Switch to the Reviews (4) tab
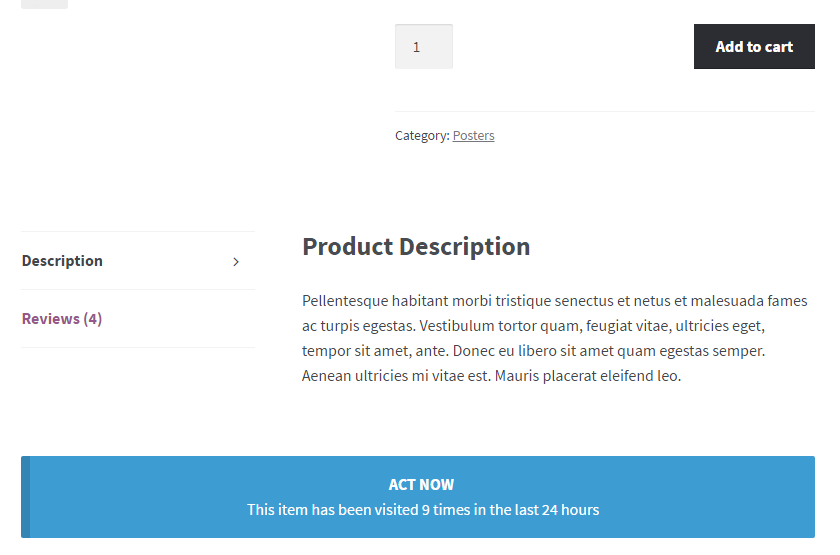 pyautogui.click(x=138, y=319)
